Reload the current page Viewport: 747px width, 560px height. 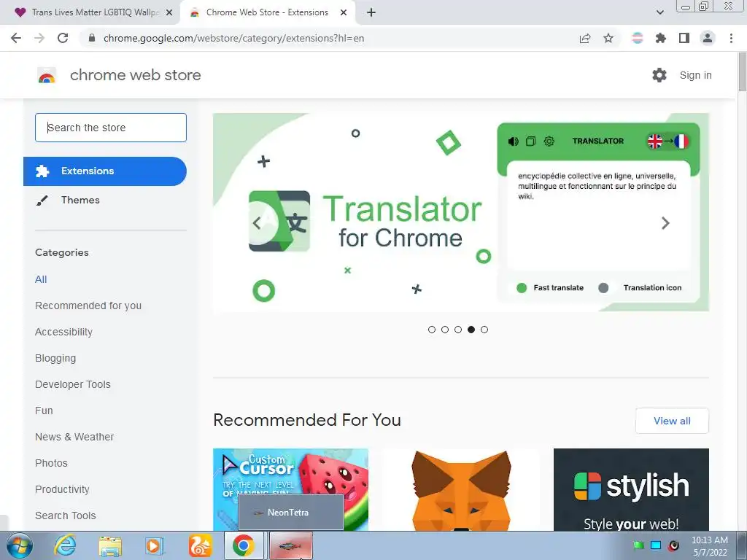coord(63,38)
